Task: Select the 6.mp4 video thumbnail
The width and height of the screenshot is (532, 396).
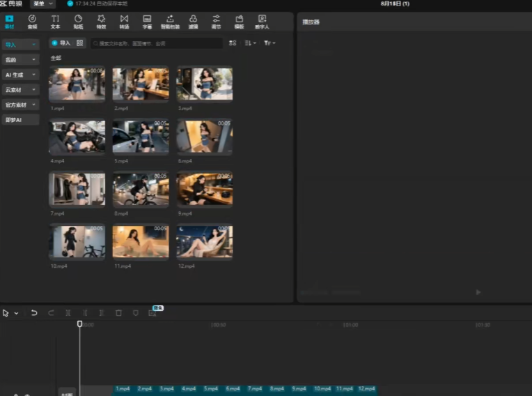Action: pyautogui.click(x=205, y=136)
